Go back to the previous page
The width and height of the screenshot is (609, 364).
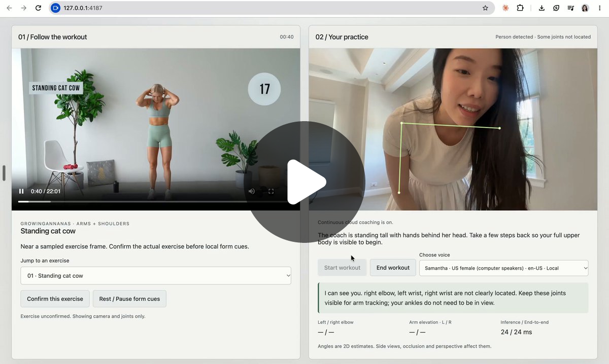click(9, 8)
